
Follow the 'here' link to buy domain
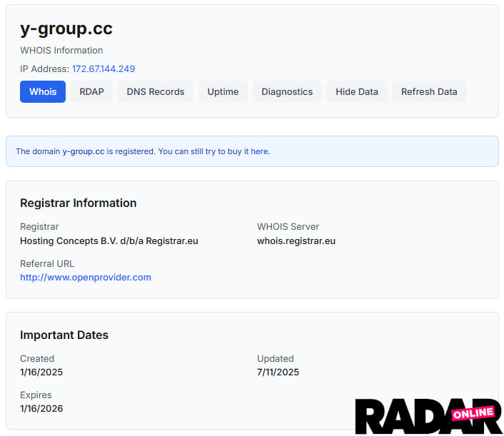click(259, 151)
